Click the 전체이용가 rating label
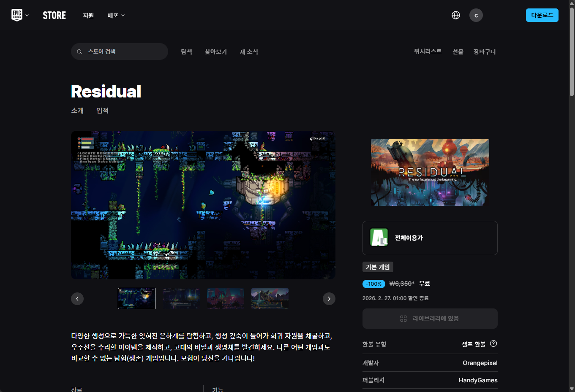Image resolution: width=575 pixels, height=392 pixels. point(409,238)
